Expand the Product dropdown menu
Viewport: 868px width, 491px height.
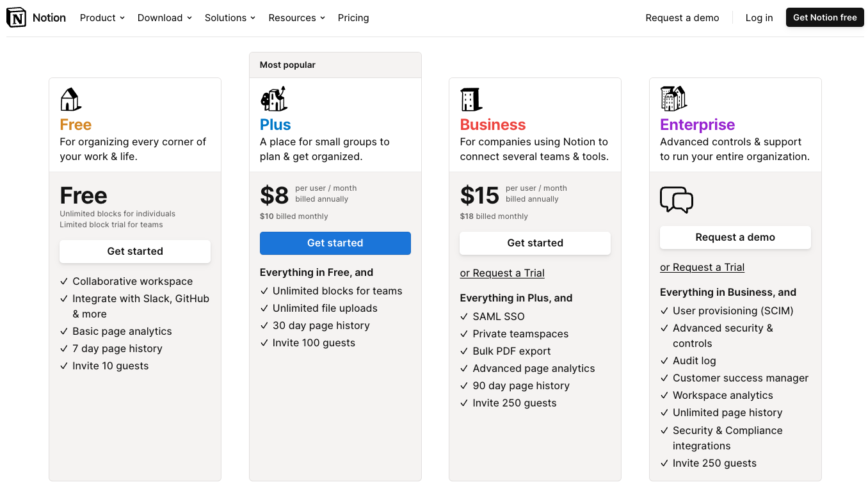click(102, 18)
